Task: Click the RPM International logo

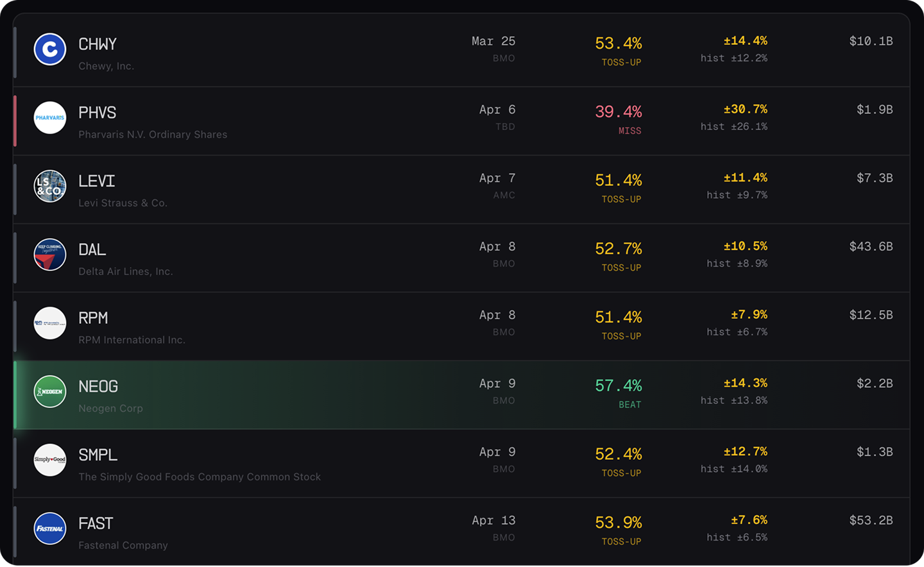Action: point(50,323)
